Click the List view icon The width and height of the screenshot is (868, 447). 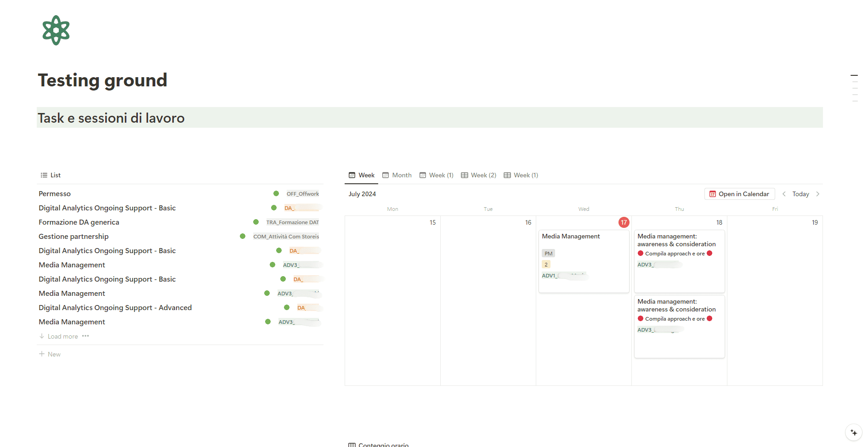tap(44, 175)
